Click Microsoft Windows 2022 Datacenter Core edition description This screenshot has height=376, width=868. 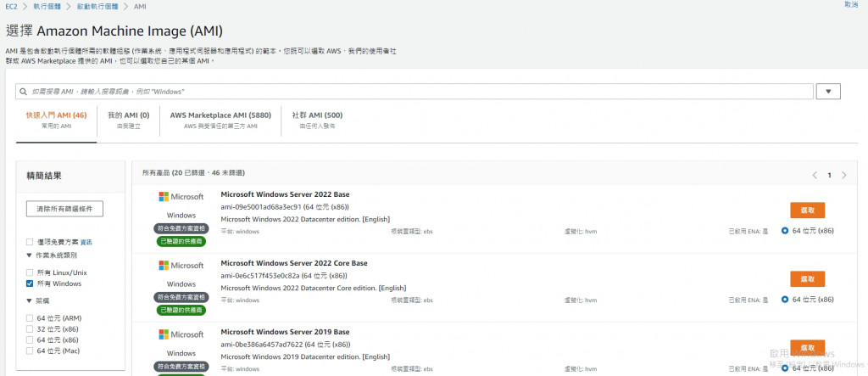(314, 288)
